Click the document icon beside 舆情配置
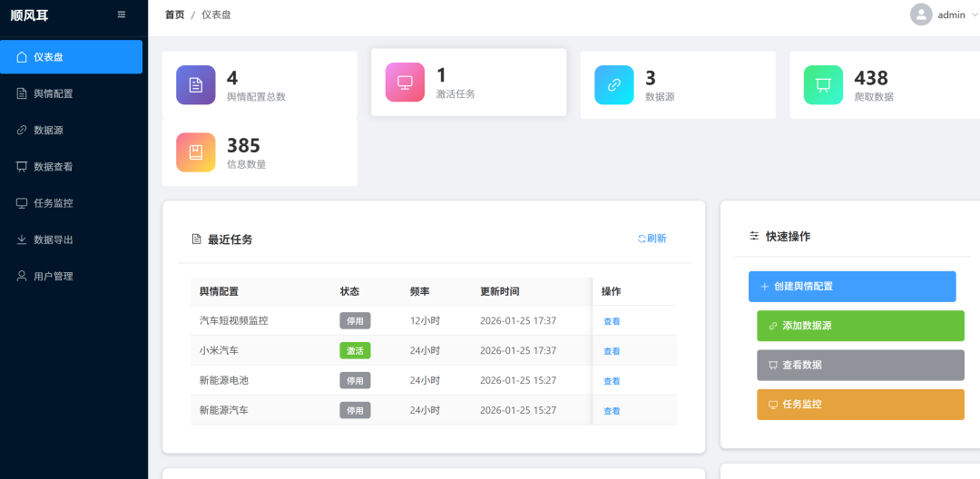The height and width of the screenshot is (479, 980). pyautogui.click(x=21, y=93)
